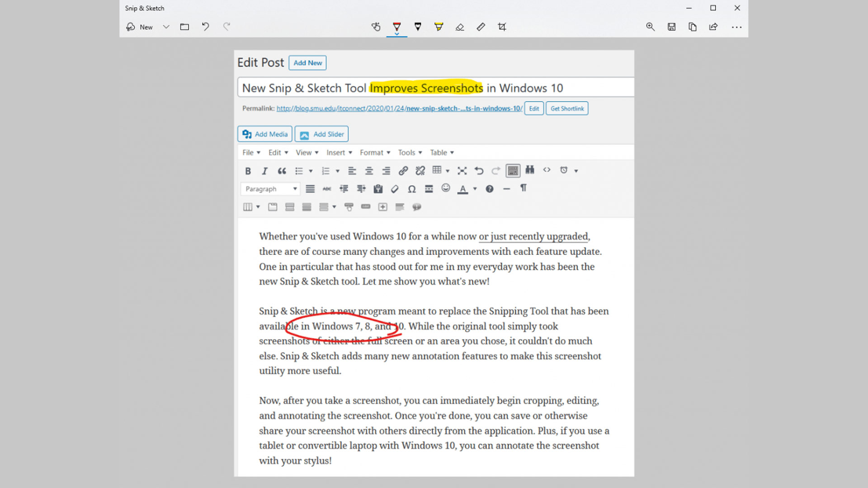
Task: Click Edit next to the permalink
Action: [x=534, y=108]
